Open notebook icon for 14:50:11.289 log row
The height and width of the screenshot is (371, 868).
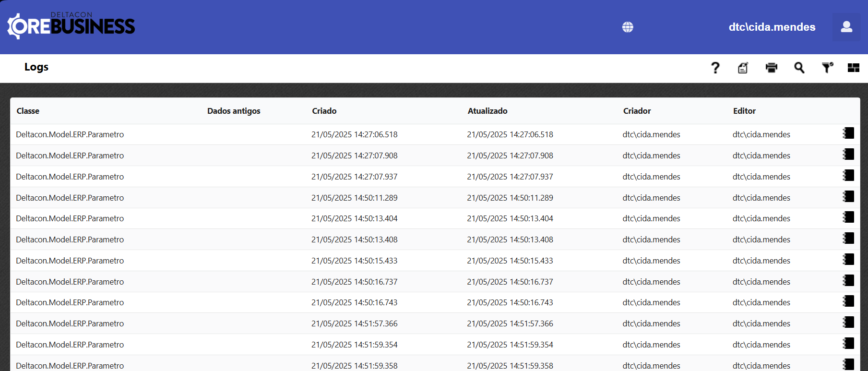pyautogui.click(x=848, y=197)
